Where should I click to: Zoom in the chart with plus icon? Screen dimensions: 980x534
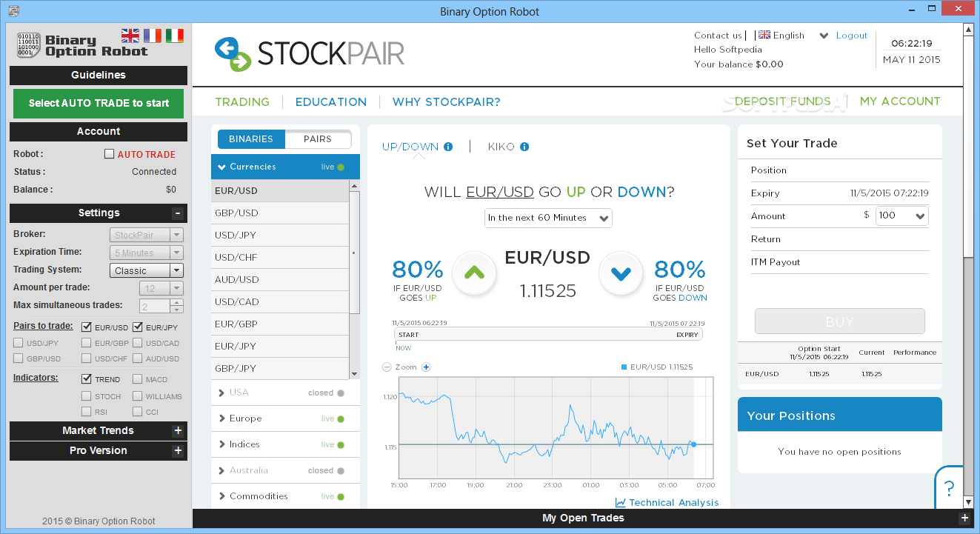(x=426, y=367)
